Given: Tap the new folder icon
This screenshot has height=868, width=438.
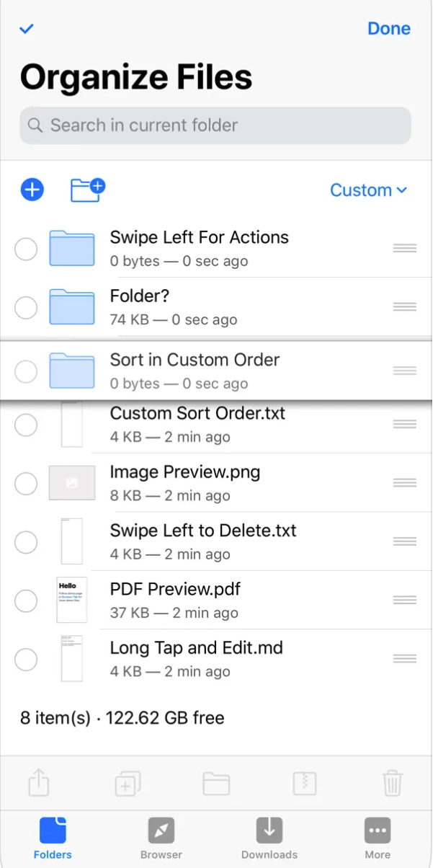Looking at the screenshot, I should click(x=88, y=190).
